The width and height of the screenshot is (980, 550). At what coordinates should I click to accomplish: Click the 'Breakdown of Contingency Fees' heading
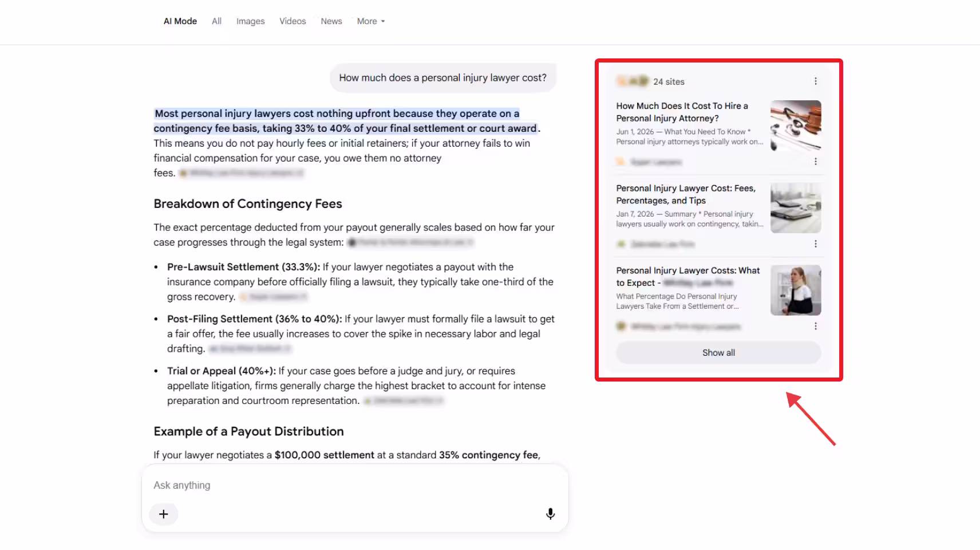(248, 204)
